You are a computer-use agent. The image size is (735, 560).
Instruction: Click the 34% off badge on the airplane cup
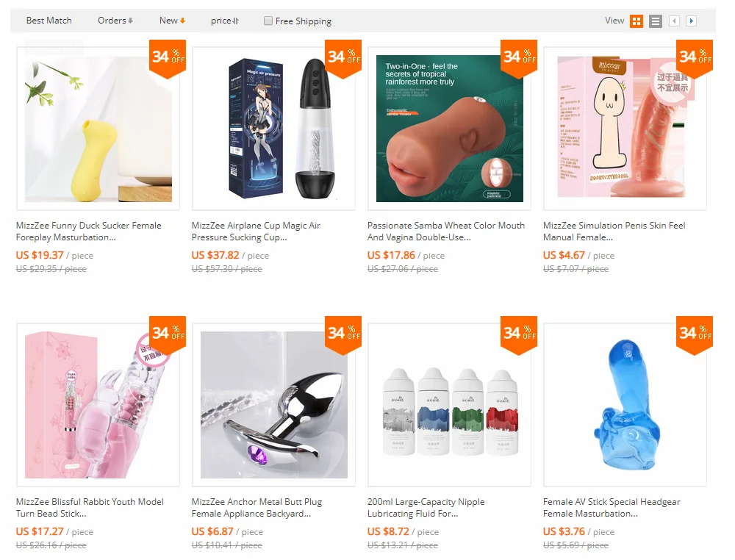coord(343,59)
